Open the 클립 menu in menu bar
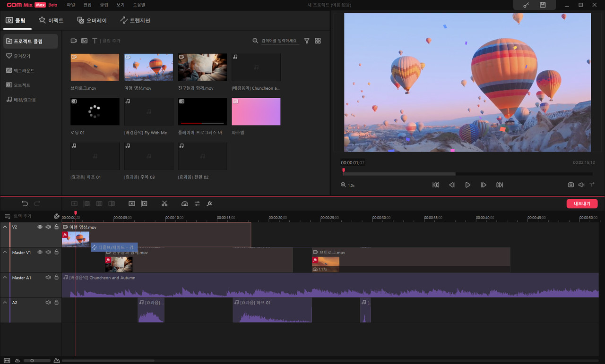The width and height of the screenshot is (605, 364). click(x=104, y=5)
